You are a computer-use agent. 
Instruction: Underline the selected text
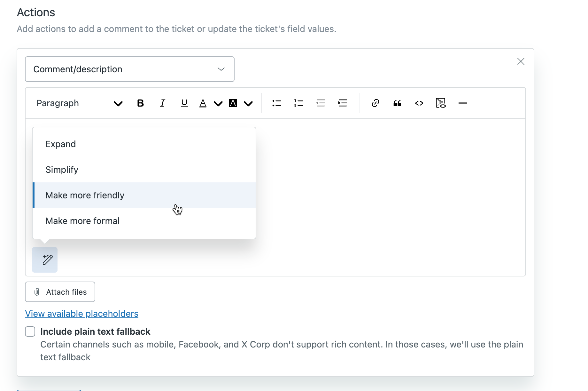[x=184, y=103]
